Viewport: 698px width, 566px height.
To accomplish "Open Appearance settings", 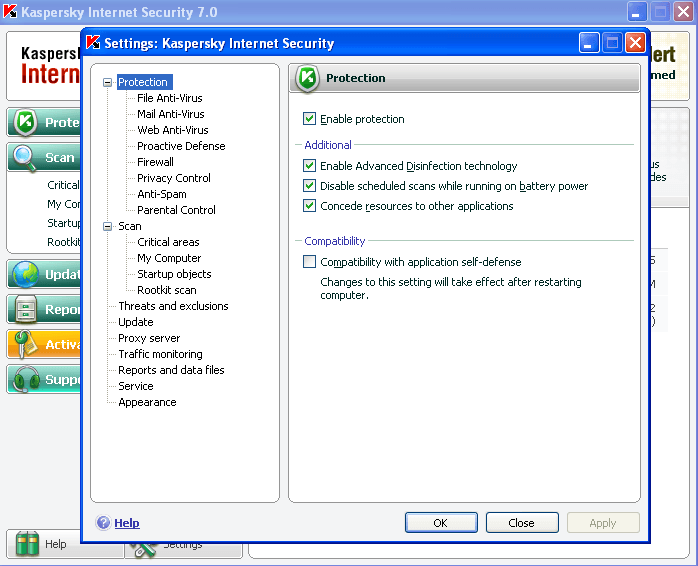I will coord(147,402).
